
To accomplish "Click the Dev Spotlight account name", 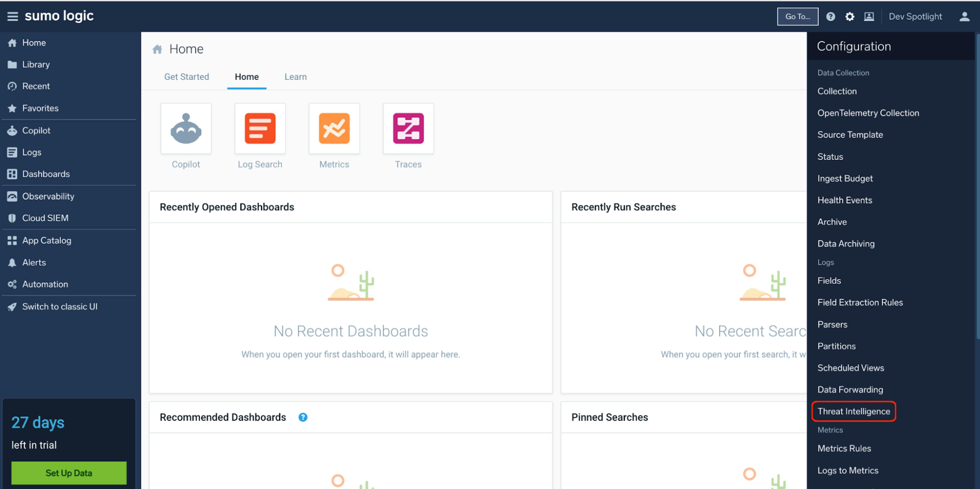I will coord(915,16).
